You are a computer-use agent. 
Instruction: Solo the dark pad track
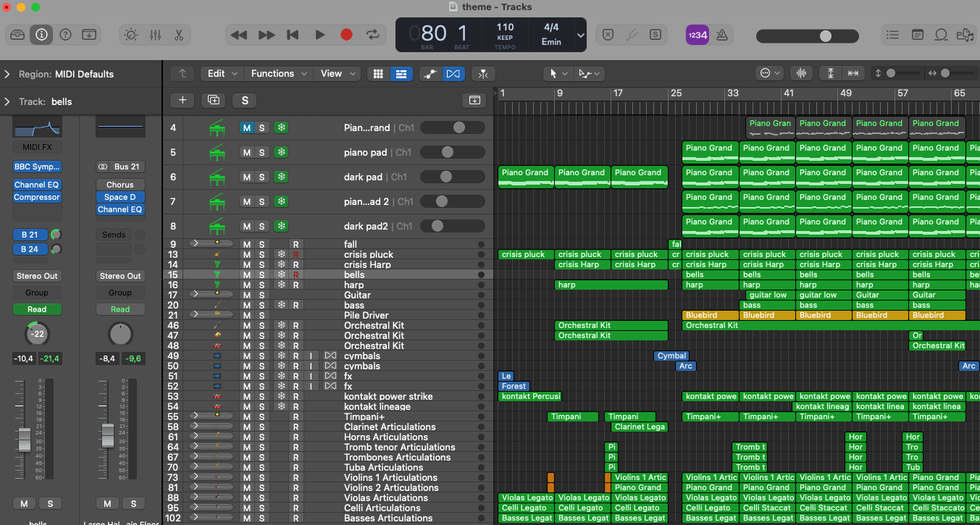coord(262,177)
